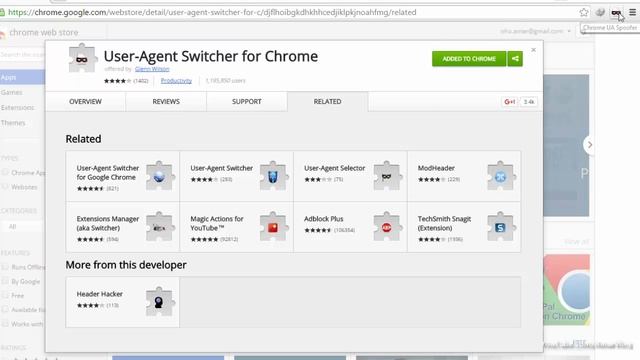Click the 3.4k plus-one count
This screenshot has height=360, width=640.
click(x=529, y=102)
